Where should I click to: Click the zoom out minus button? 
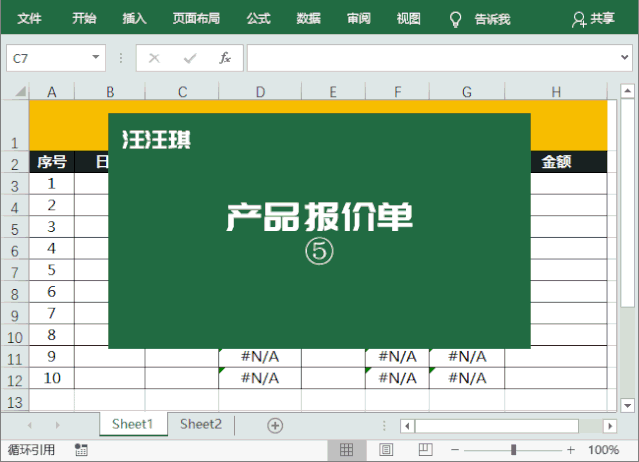[x=455, y=450]
